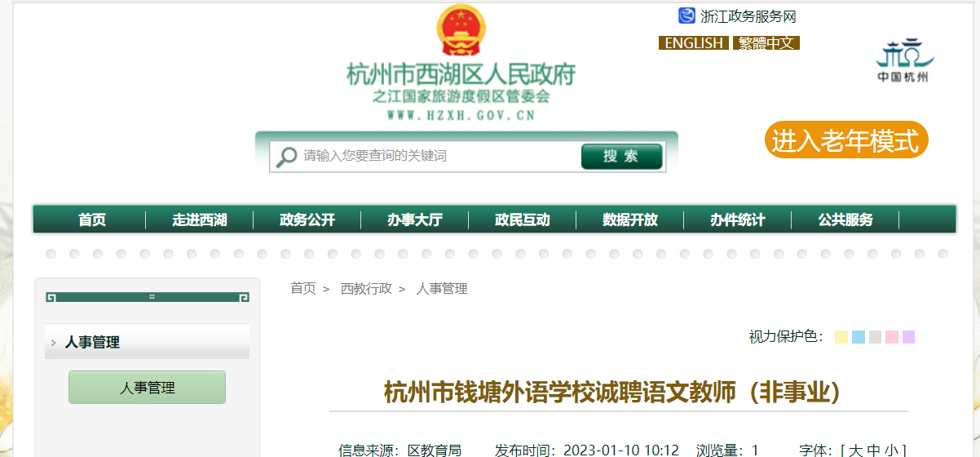Set font size to 大
Screen dimensions: 980x457
click(855, 450)
